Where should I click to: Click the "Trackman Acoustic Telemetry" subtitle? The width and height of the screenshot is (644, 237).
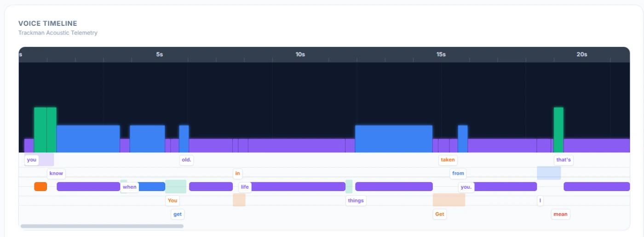point(58,33)
